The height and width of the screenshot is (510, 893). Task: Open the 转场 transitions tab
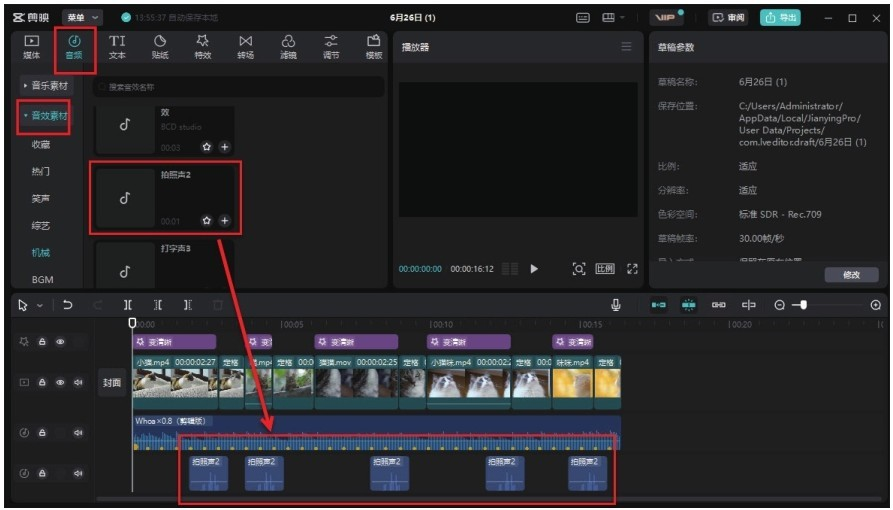coord(245,47)
